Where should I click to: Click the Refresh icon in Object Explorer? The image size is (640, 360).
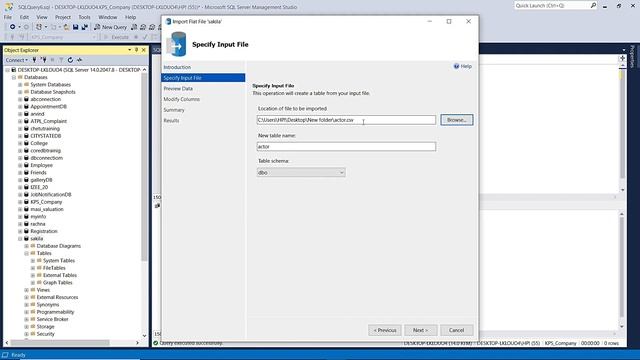(x=70, y=60)
